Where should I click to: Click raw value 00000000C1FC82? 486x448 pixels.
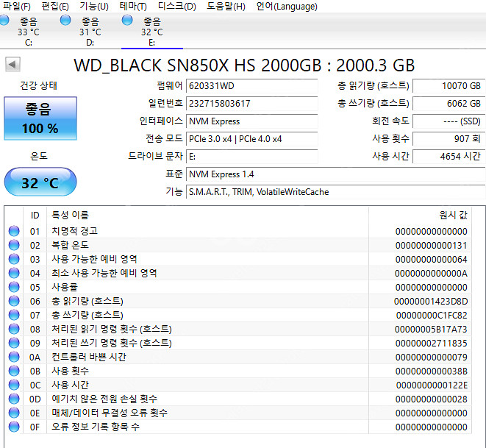click(x=432, y=315)
